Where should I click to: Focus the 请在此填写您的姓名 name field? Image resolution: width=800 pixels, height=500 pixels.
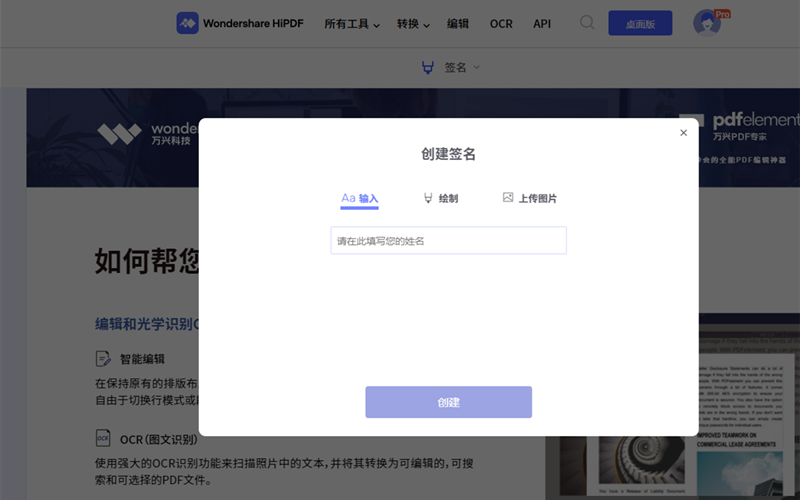point(448,241)
